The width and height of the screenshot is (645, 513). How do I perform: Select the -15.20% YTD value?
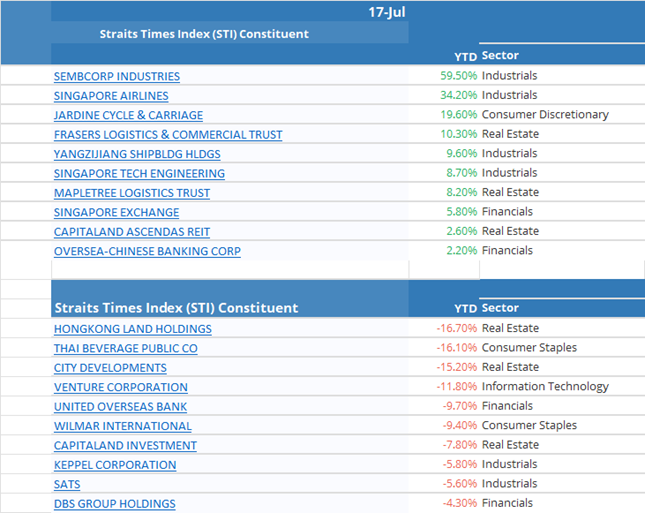[x=457, y=367]
